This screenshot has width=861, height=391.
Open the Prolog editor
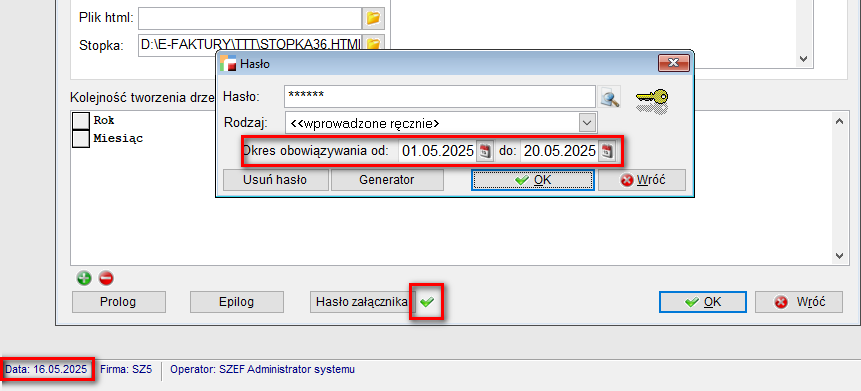[x=119, y=302]
